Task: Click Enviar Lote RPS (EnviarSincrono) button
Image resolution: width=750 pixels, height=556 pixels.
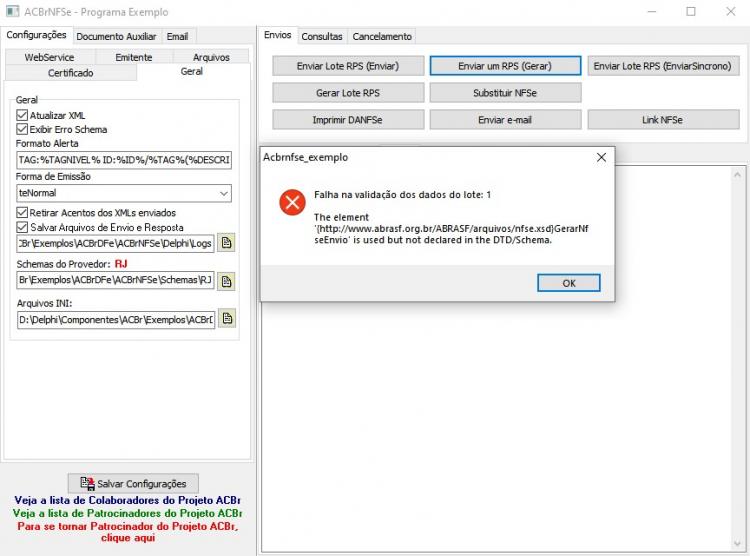Action: coord(662,66)
